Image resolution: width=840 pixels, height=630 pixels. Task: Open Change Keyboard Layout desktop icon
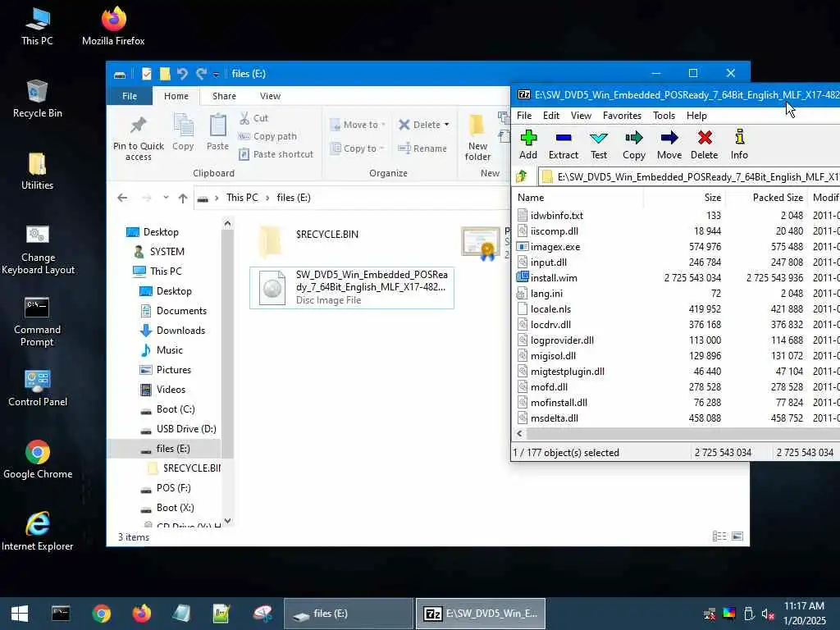pos(38,249)
